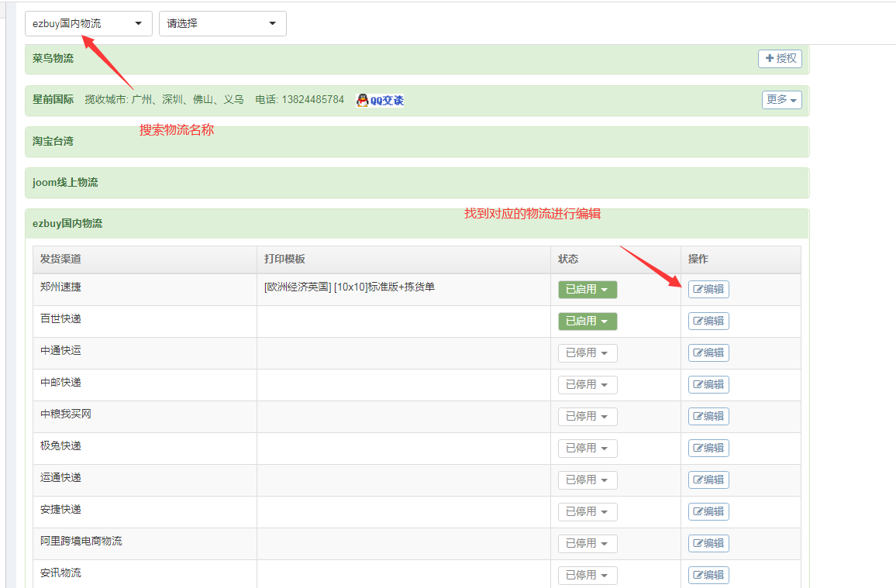This screenshot has width=896, height=588.
Task: Open the ezbuy国内物流 logistics selector dropdown
Action: 88,23
